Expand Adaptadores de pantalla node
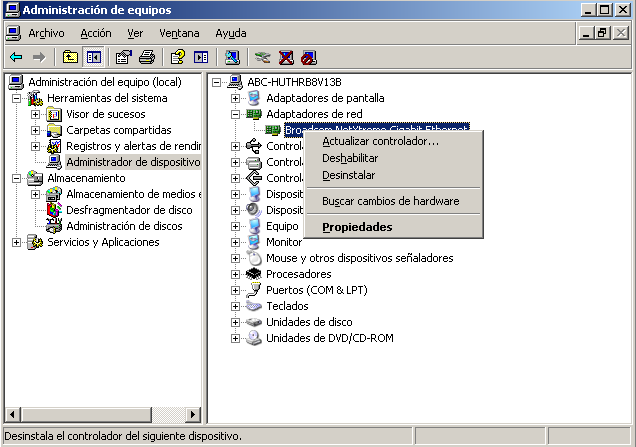Viewport: 636px width, 447px height. (x=235, y=98)
